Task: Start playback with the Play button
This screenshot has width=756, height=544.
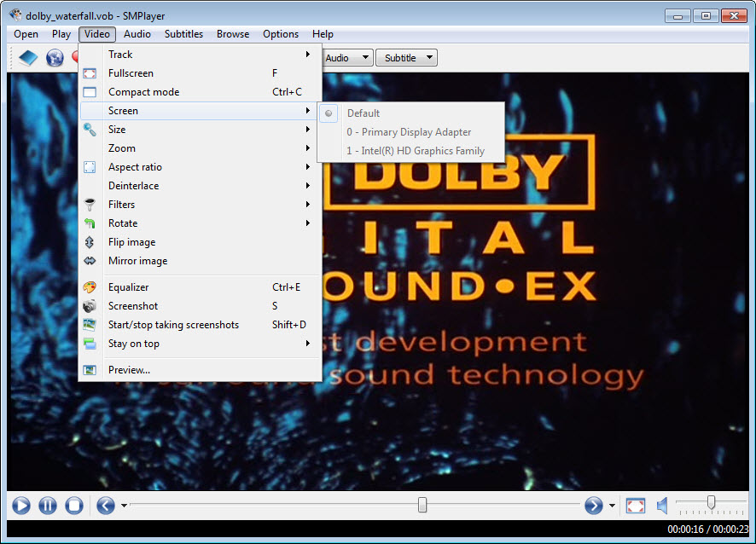Action: tap(21, 506)
